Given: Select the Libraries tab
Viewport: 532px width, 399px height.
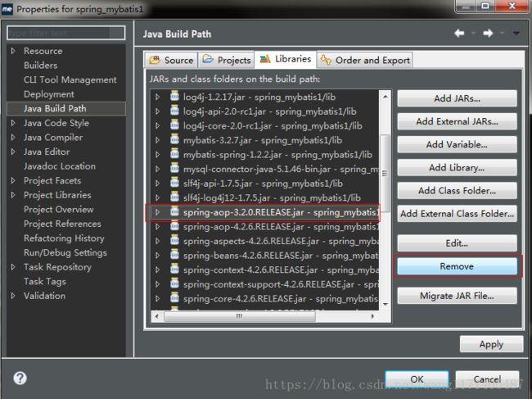Looking at the screenshot, I should pos(286,59).
